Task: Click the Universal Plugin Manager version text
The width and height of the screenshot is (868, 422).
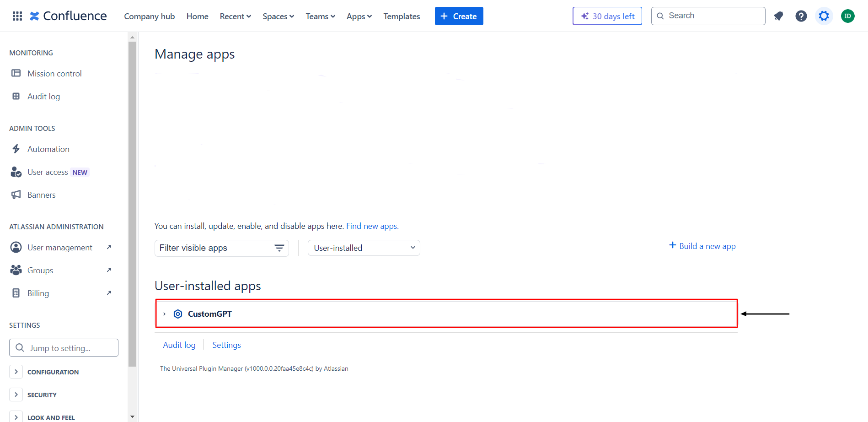Action: click(x=254, y=368)
